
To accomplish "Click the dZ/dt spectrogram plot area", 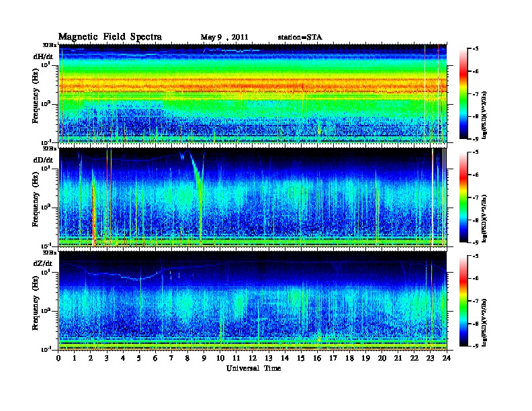I will tap(253, 301).
